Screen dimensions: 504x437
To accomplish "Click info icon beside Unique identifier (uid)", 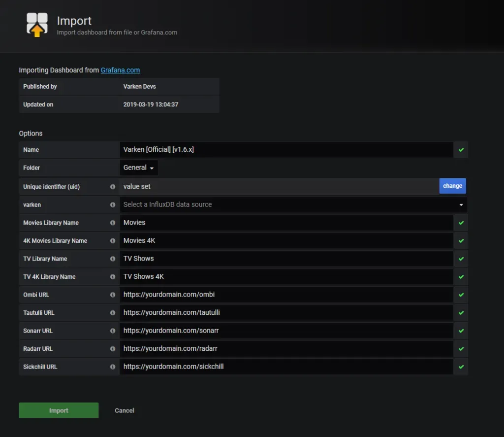I will coord(113,187).
